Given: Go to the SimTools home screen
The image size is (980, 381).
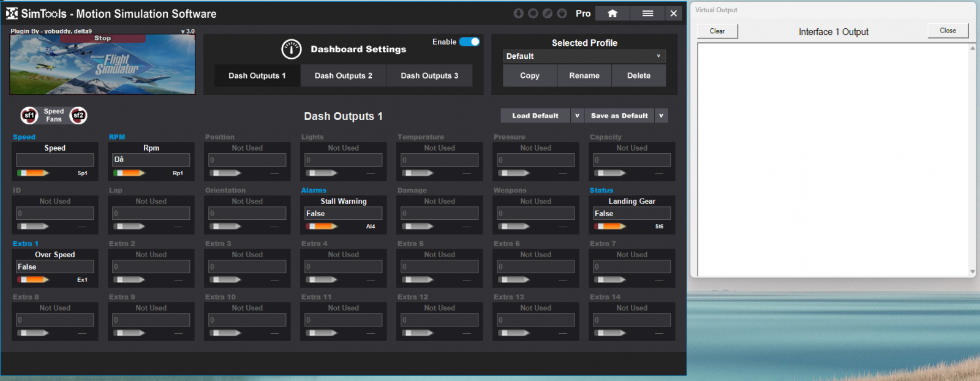Looking at the screenshot, I should coord(612,13).
